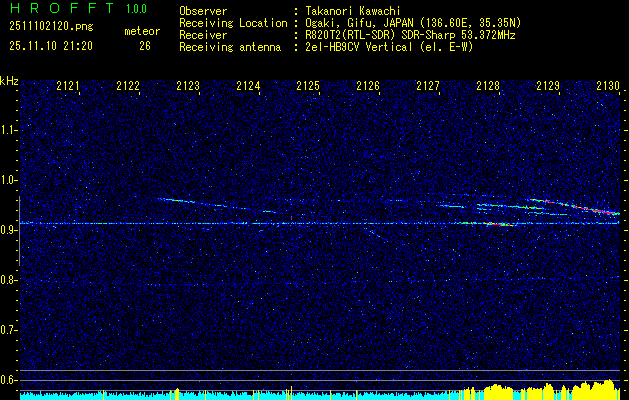Click the 0.8 kHz axis label
This screenshot has width=629, height=400.
coord(9,280)
